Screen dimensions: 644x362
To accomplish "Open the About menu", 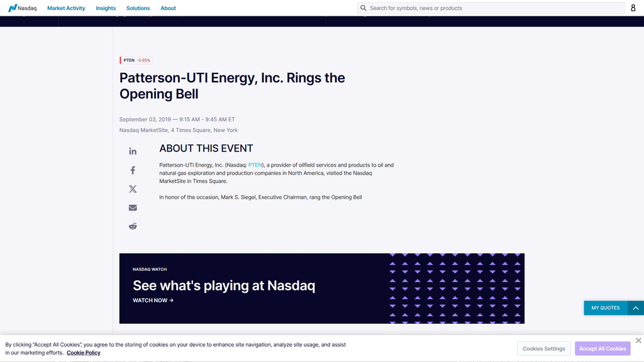I will click(168, 8).
